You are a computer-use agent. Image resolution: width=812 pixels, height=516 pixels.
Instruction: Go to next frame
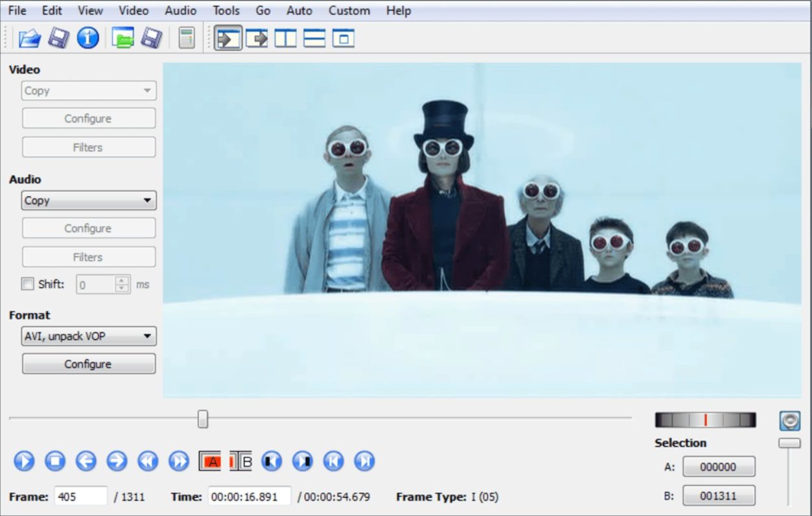pos(117,462)
